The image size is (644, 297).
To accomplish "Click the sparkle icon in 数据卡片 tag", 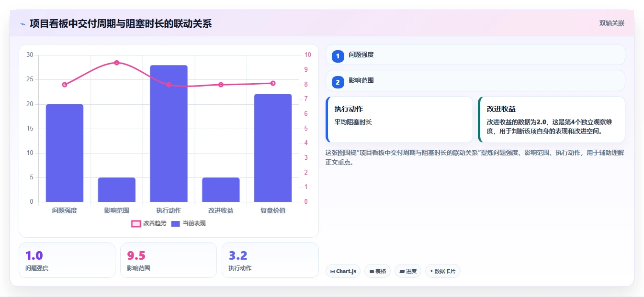I will point(431,271).
